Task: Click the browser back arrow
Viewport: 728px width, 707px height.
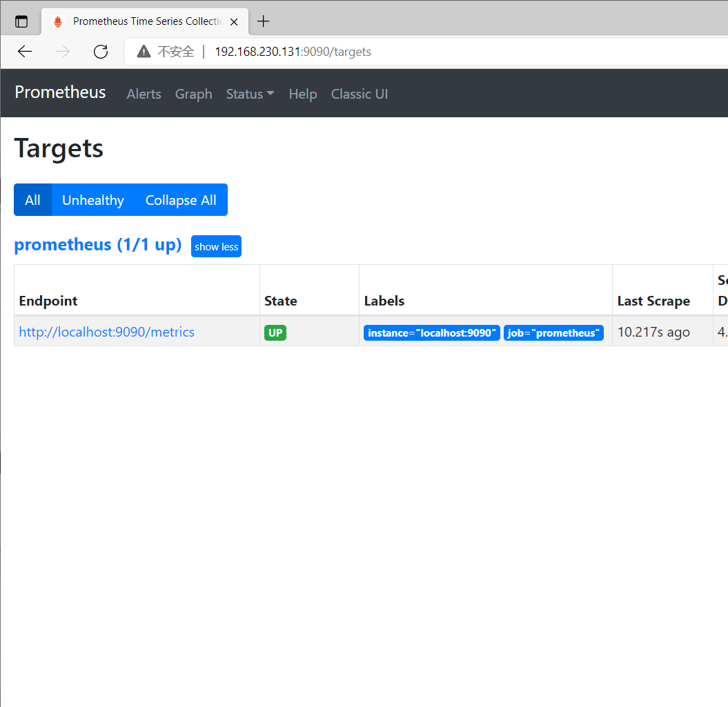Action: pyautogui.click(x=25, y=52)
